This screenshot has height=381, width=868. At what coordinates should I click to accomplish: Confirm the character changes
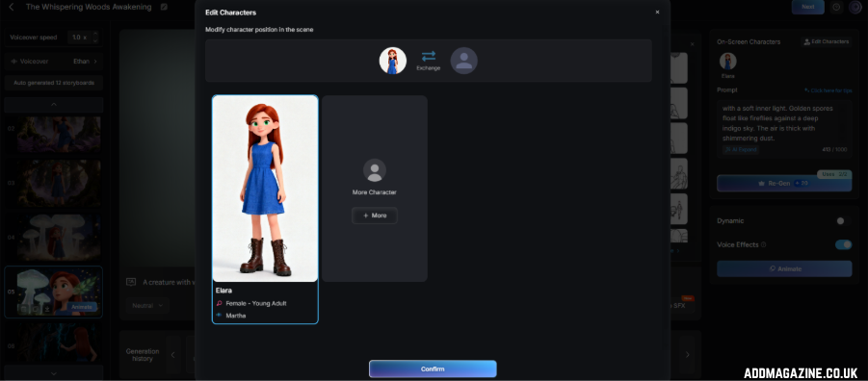pyautogui.click(x=433, y=368)
